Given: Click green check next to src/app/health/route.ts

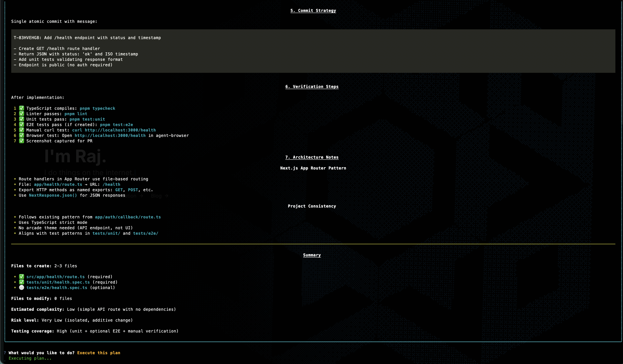Looking at the screenshot, I should click(22, 277).
